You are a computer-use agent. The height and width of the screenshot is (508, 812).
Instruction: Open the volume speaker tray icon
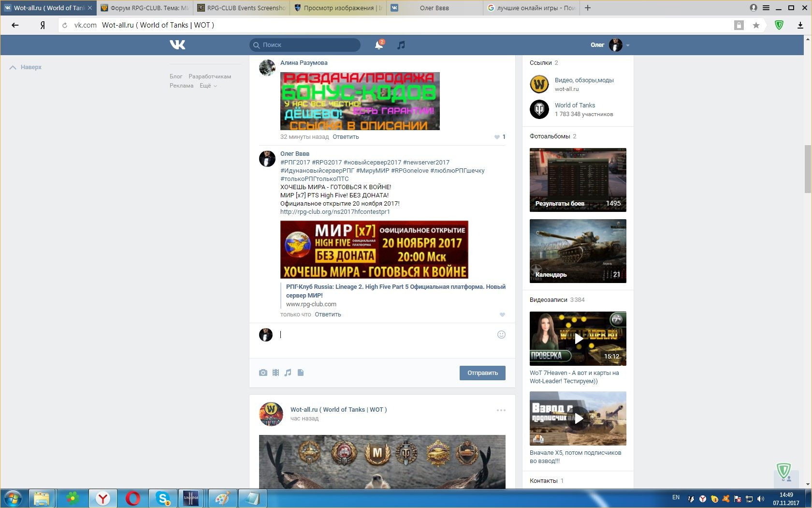(761, 499)
